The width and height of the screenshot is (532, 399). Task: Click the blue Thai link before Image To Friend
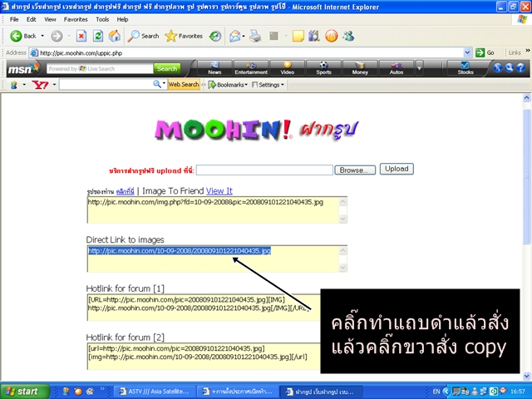pyautogui.click(x=126, y=192)
